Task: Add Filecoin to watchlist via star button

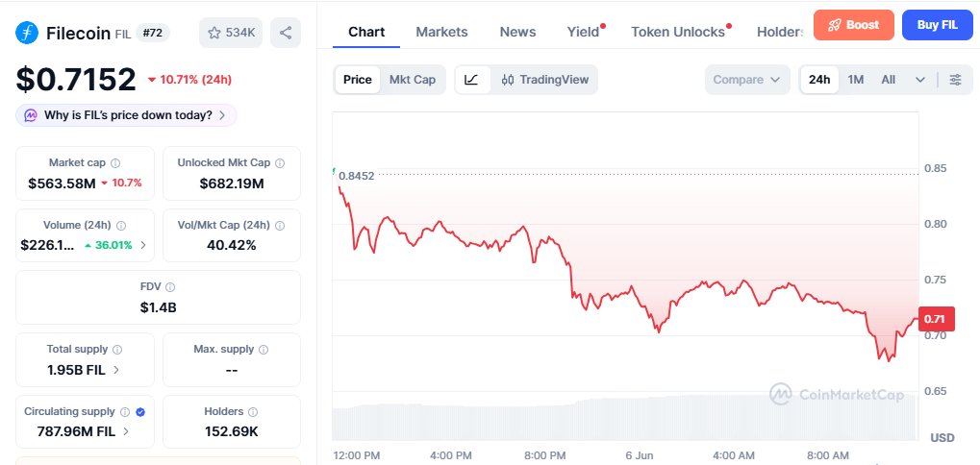Action: (231, 33)
